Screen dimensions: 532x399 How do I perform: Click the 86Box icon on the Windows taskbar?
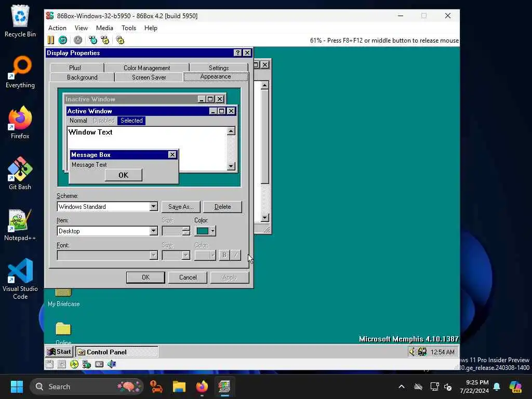(224, 387)
